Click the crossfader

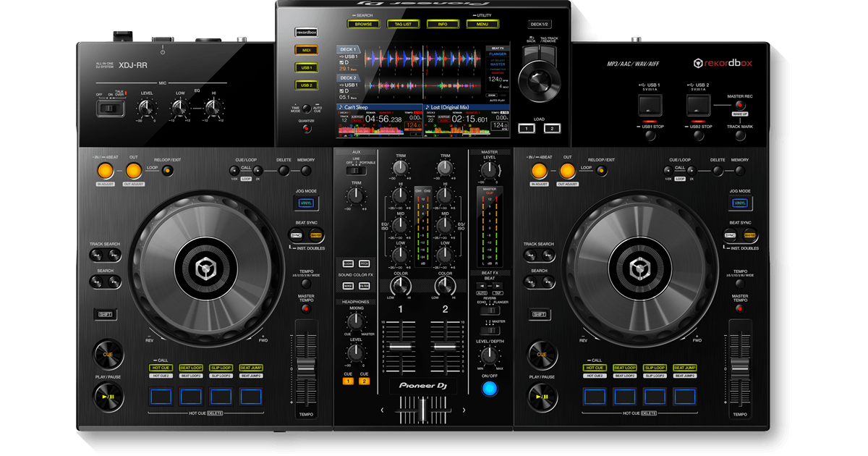[422, 410]
